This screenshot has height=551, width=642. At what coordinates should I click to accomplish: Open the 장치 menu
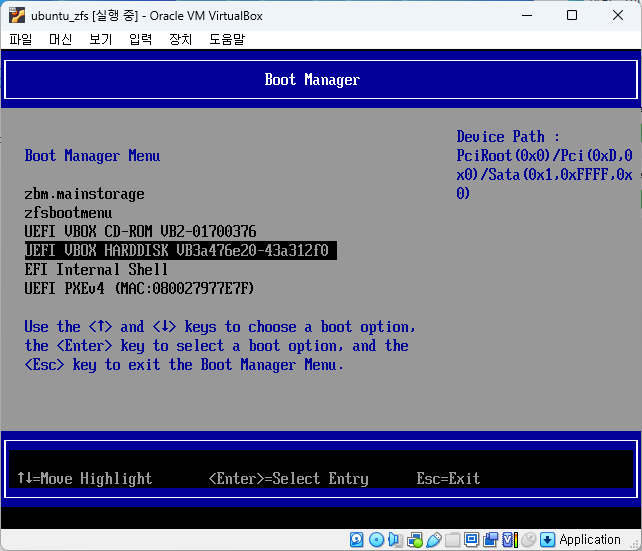point(180,39)
